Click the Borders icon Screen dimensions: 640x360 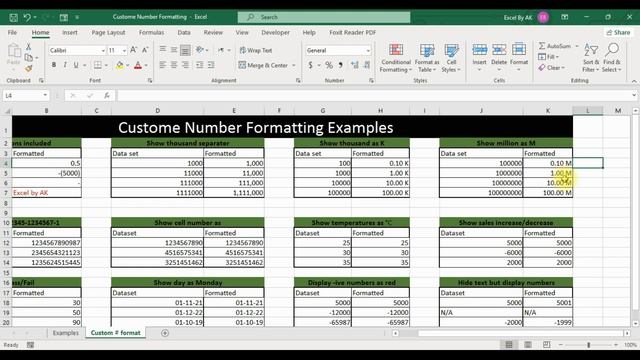[98, 65]
